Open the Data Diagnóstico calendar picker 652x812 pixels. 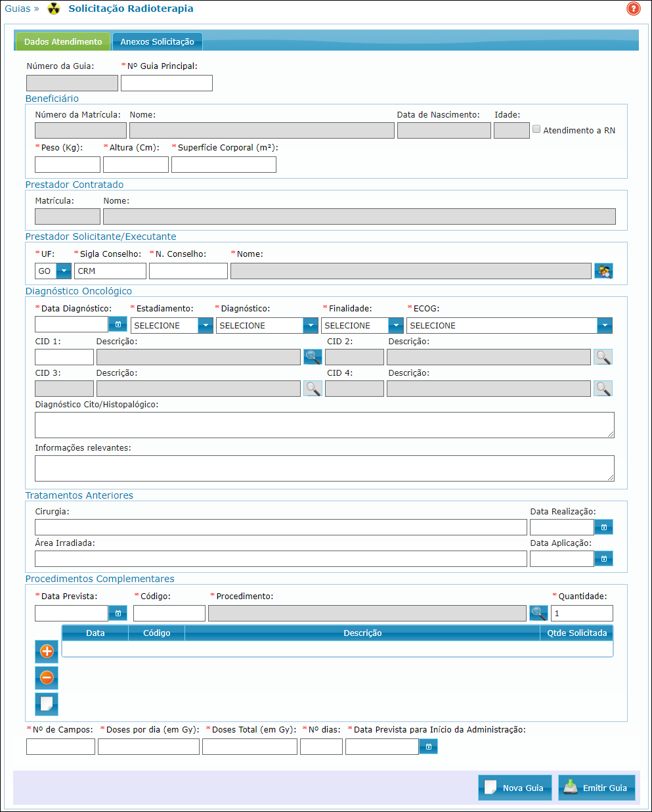(118, 325)
